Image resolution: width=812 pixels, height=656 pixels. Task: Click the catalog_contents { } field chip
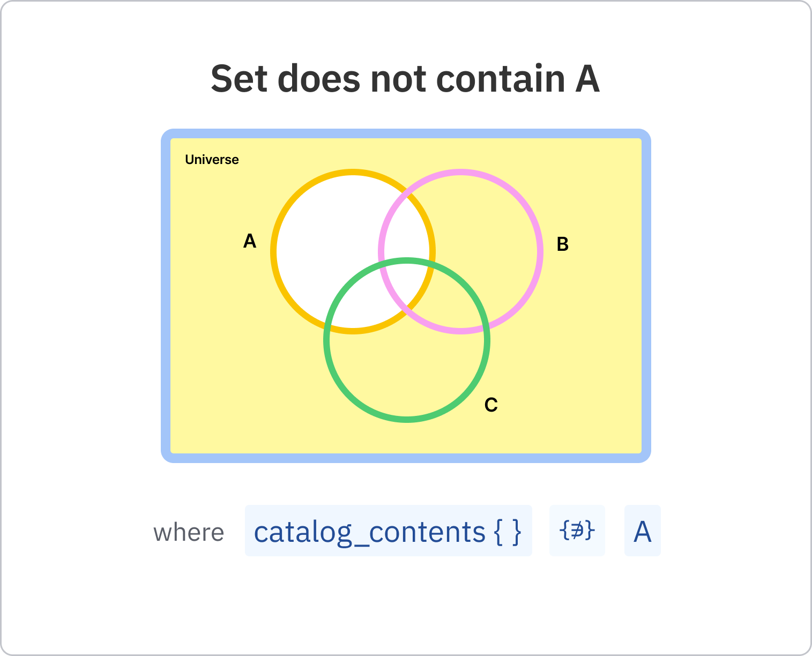388,531
